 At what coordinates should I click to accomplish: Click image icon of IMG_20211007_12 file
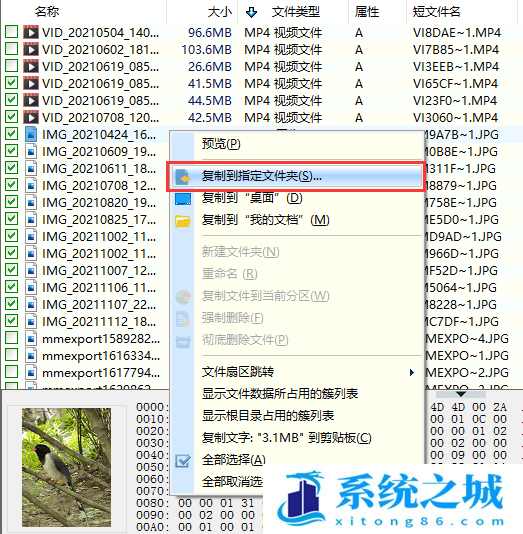click(31, 270)
